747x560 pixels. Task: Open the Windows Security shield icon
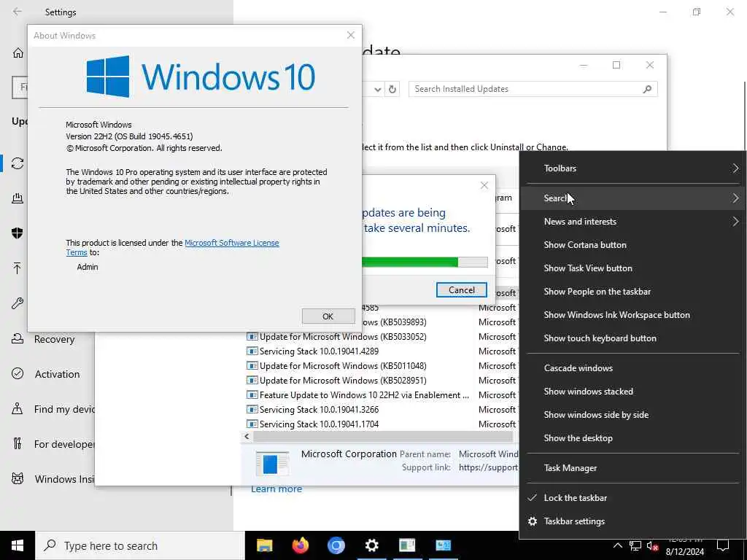[x=18, y=233]
